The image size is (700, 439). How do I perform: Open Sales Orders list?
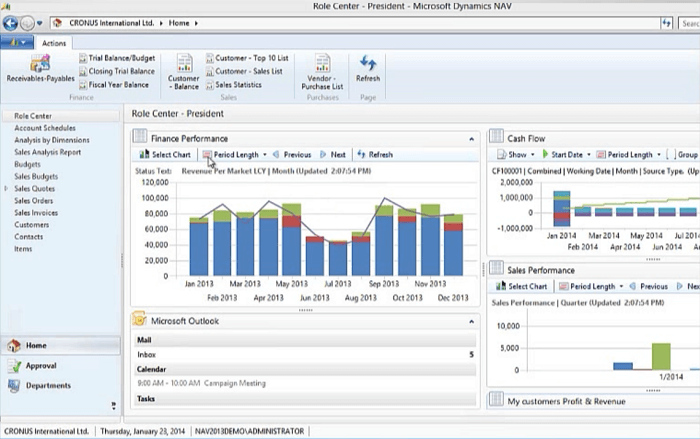click(x=33, y=201)
